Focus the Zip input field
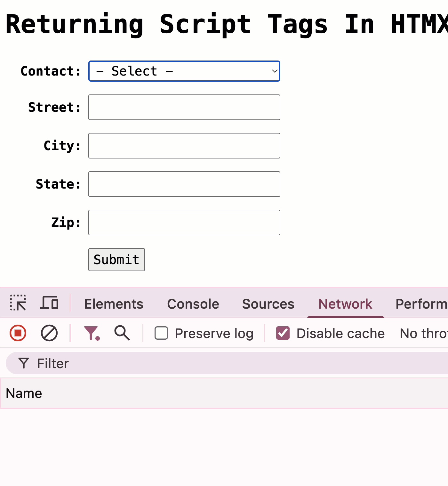The image size is (448, 486). coord(184,223)
